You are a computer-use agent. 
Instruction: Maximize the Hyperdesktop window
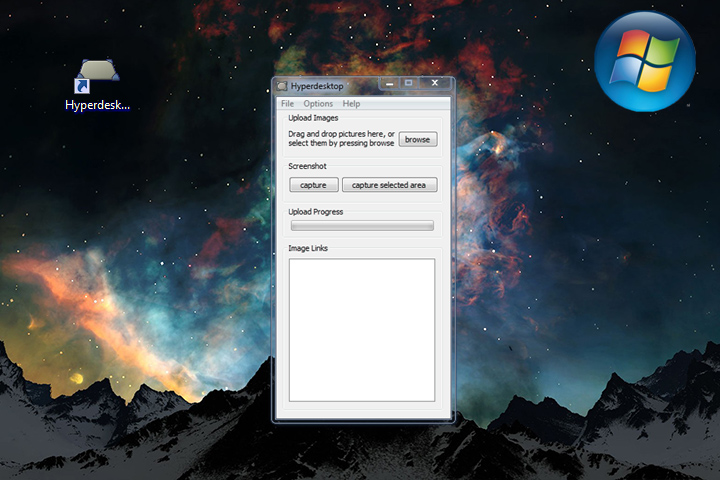coord(408,83)
